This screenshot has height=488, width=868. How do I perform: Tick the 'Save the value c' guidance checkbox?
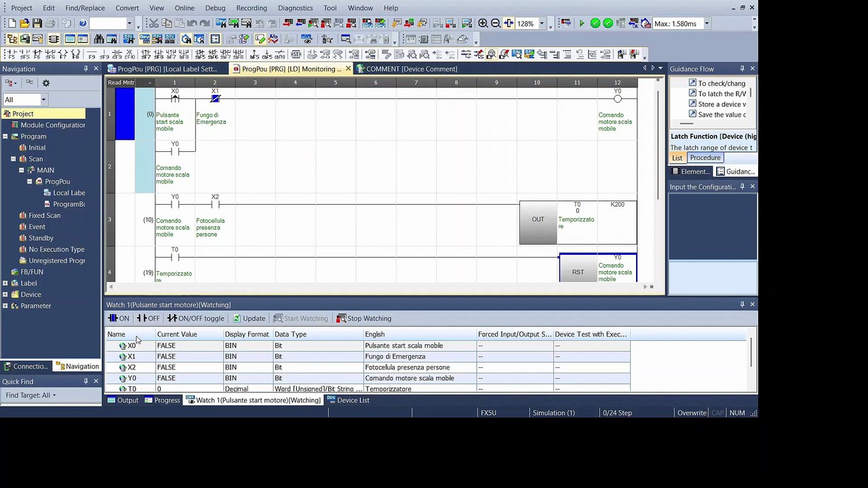692,114
